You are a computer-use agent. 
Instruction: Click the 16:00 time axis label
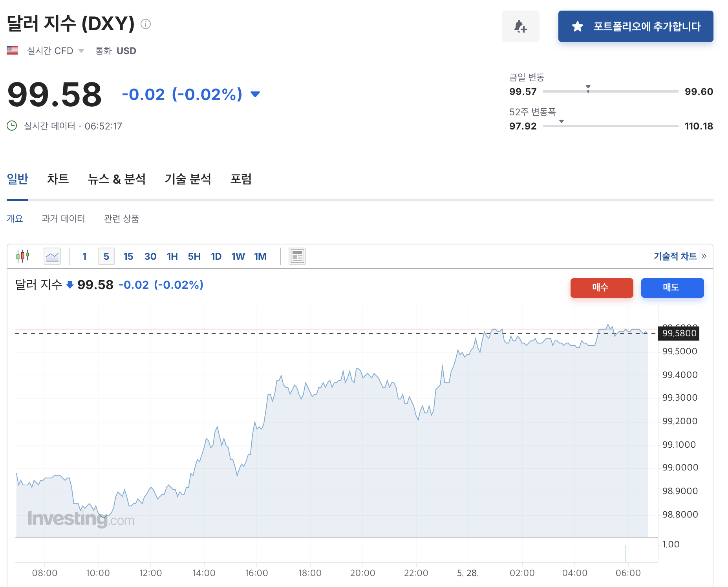pos(257,573)
